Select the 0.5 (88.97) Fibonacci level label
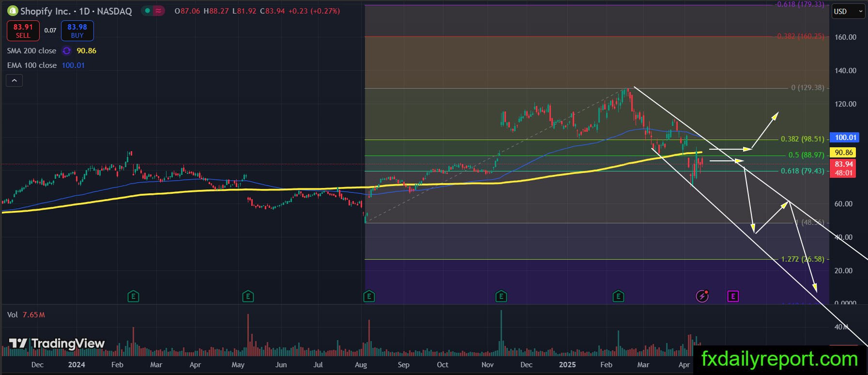 point(807,155)
